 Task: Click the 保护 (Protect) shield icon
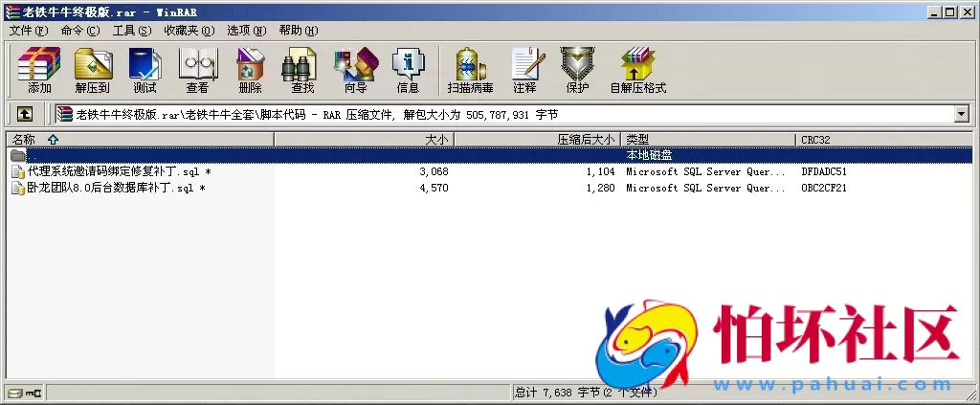pos(577,70)
